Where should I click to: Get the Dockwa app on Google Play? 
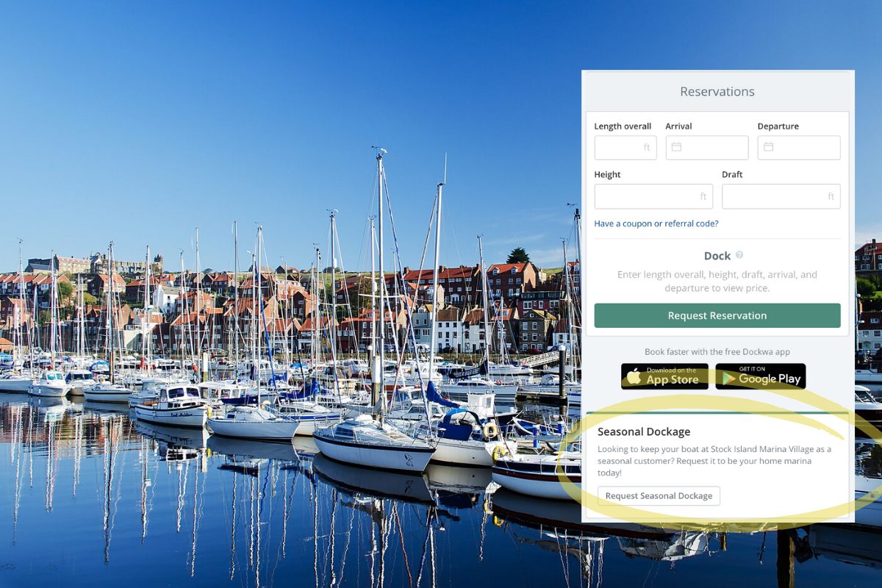(761, 376)
